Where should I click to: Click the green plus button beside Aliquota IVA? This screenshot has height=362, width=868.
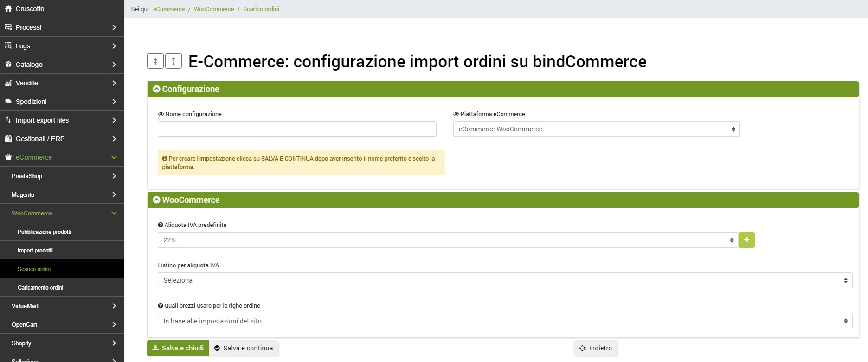(x=746, y=240)
